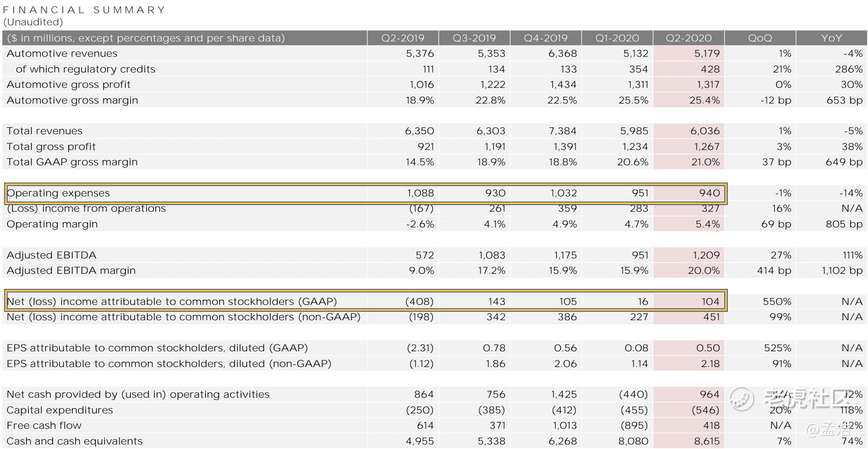Click Q2-2020 Automotive revenues value 5,179
The width and height of the screenshot is (868, 449).
click(707, 53)
